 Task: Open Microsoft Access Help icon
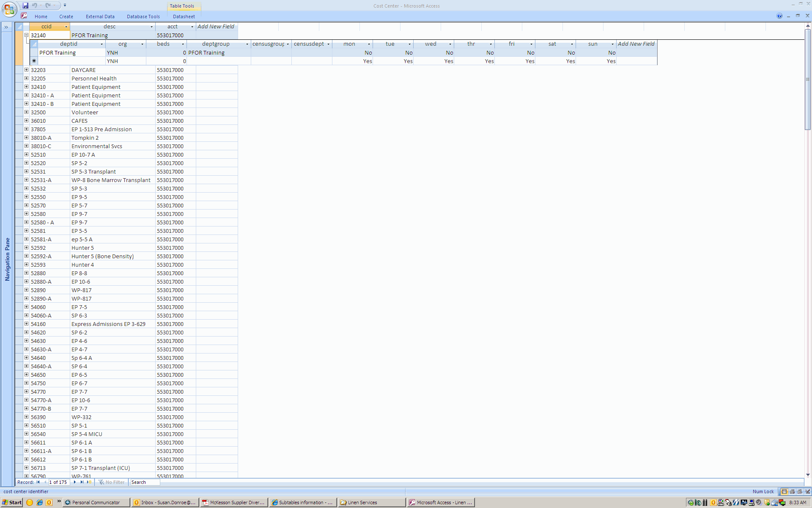coord(779,16)
